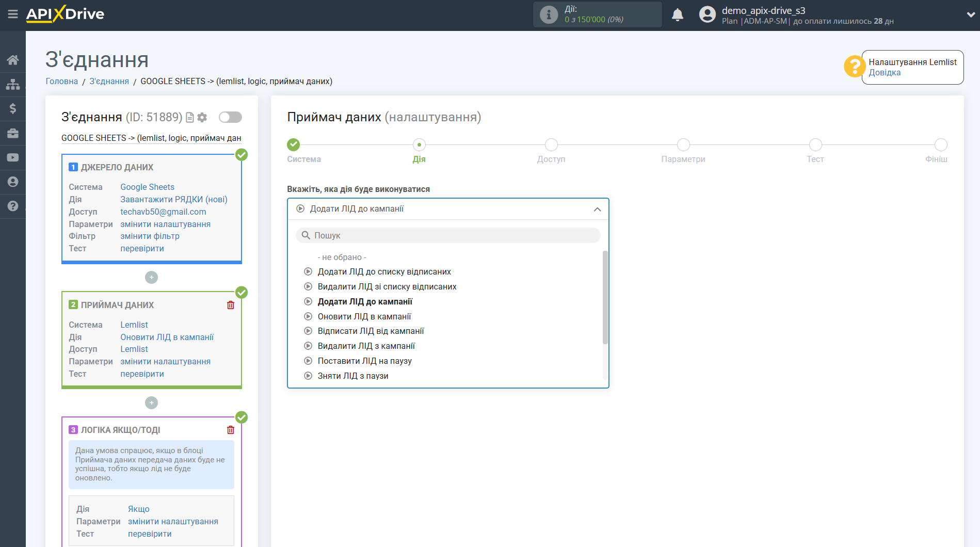
Task: Open the З'єднання breadcrumb link
Action: (109, 81)
